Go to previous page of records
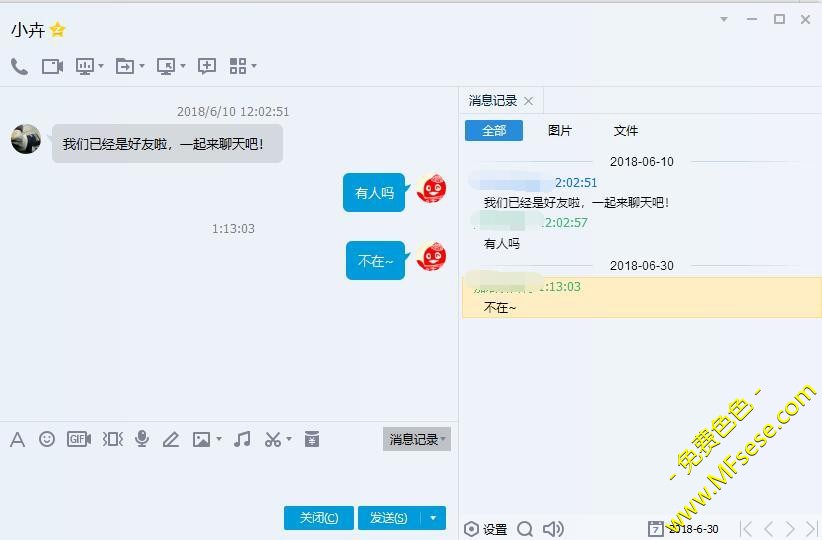Screen dimensions: 822x540 (769, 528)
